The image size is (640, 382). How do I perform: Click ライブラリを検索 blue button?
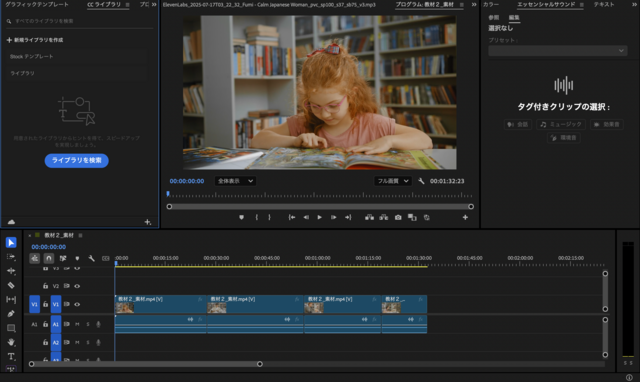pyautogui.click(x=76, y=160)
